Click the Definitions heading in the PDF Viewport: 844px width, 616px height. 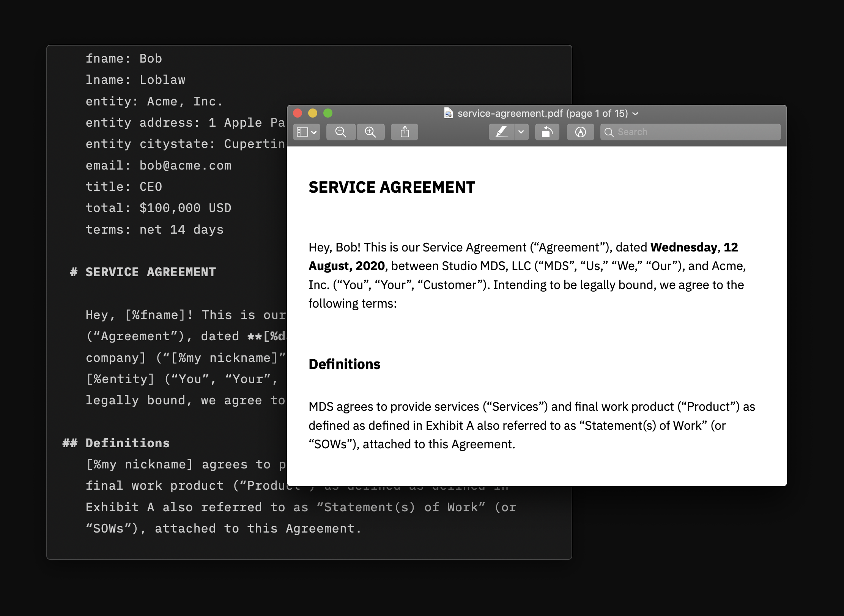tap(344, 364)
